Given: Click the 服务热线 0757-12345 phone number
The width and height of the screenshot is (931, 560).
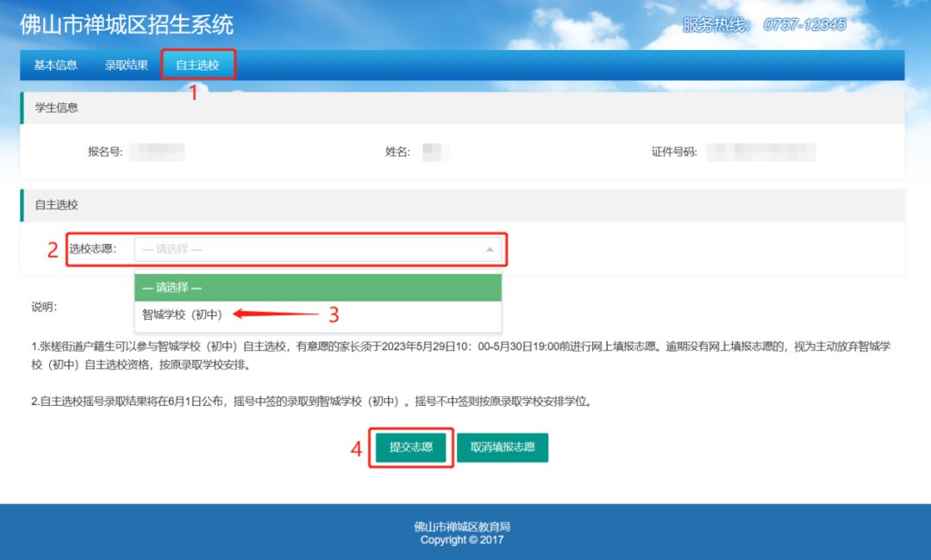Looking at the screenshot, I should click(x=804, y=25).
